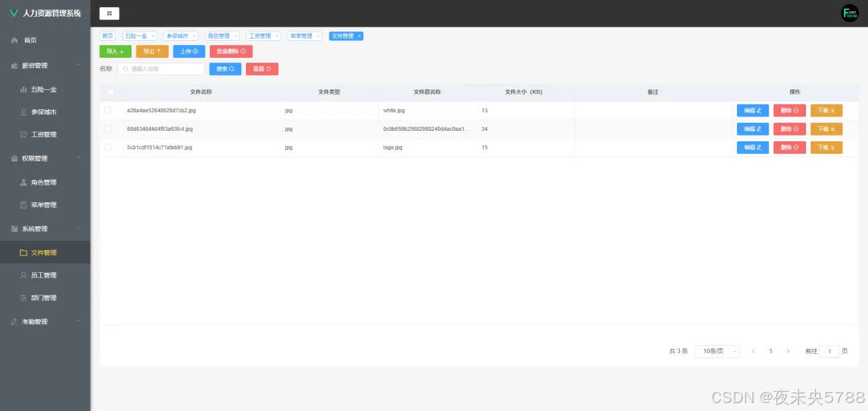Image resolution: width=868 pixels, height=411 pixels.
Task: Close the 角色管理 tab with its x
Action: (235, 36)
